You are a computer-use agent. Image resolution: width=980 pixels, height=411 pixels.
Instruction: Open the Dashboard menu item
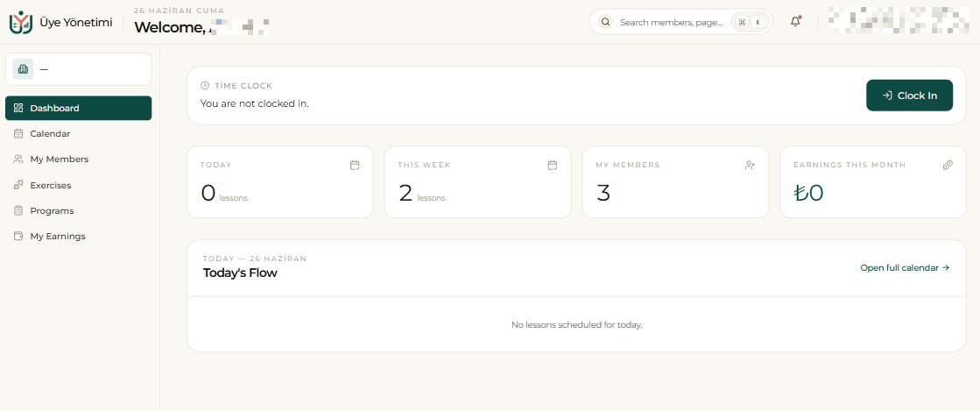(78, 108)
